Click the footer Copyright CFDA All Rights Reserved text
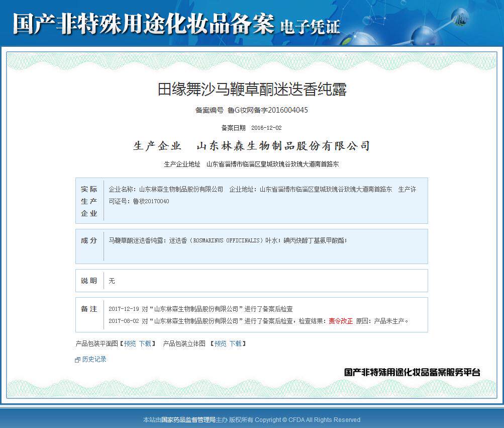504x428 pixels. pos(308,419)
